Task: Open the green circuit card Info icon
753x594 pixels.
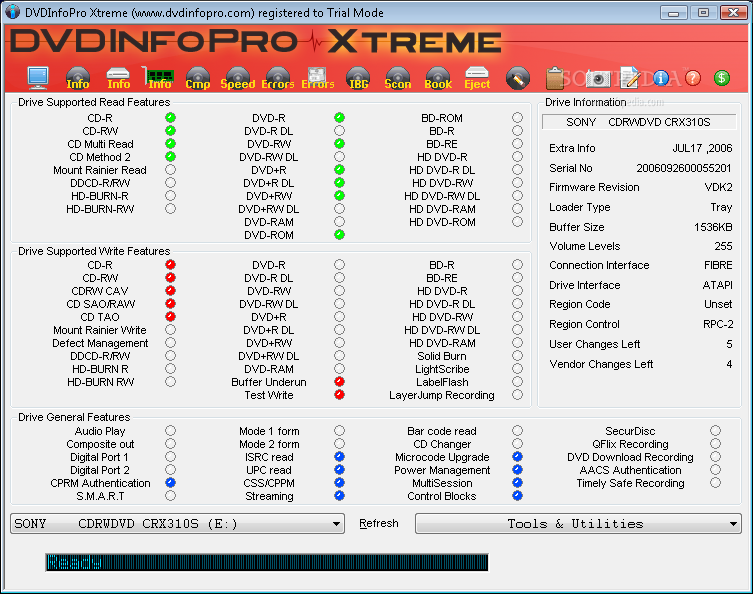Action: 159,78
